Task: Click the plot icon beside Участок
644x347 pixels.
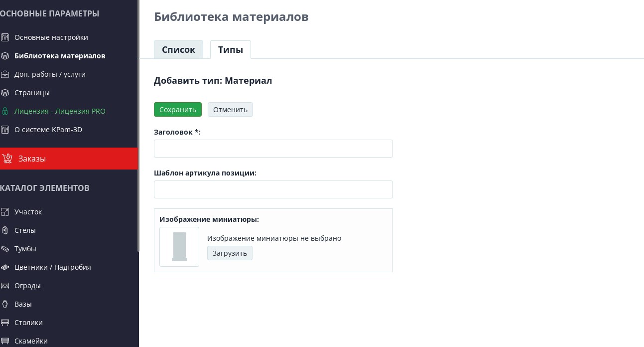Action: [x=5, y=212]
